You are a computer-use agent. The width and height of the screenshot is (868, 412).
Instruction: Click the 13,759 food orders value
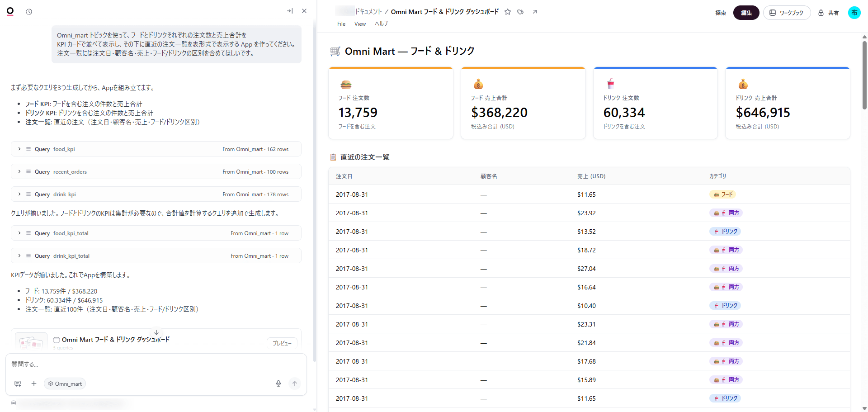click(x=358, y=113)
